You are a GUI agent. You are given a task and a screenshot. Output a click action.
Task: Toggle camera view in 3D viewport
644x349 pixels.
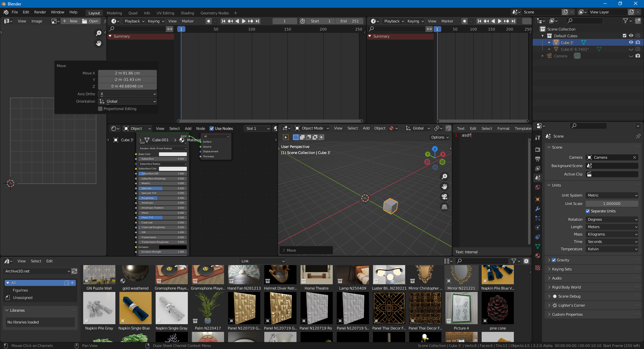(x=444, y=197)
